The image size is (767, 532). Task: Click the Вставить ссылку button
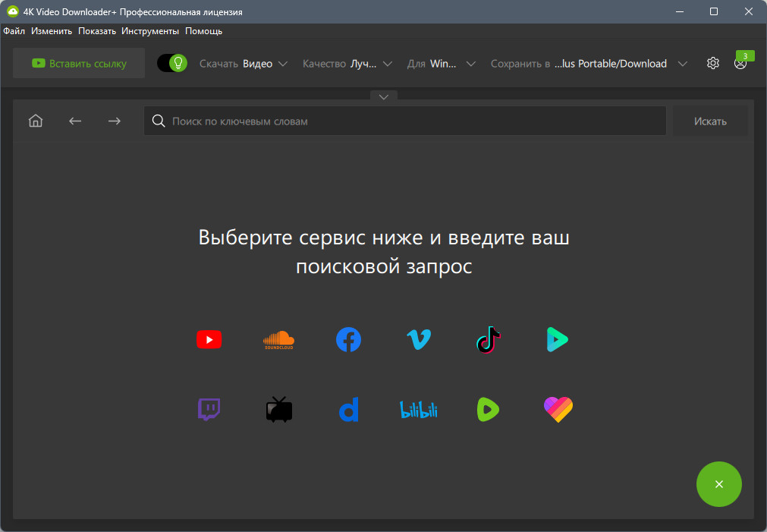79,64
